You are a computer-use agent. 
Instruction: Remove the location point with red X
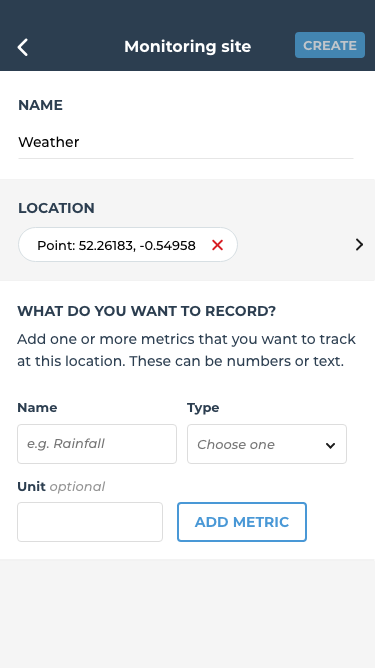(x=217, y=245)
